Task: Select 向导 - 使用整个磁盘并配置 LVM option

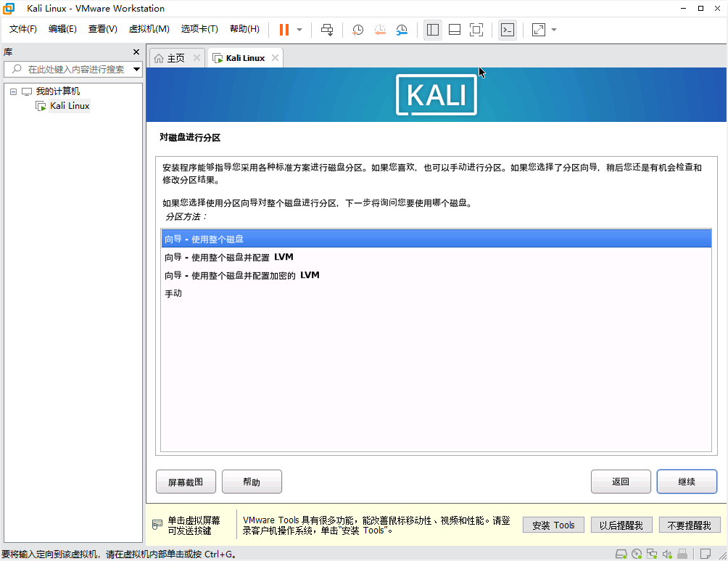Action: pyautogui.click(x=436, y=257)
